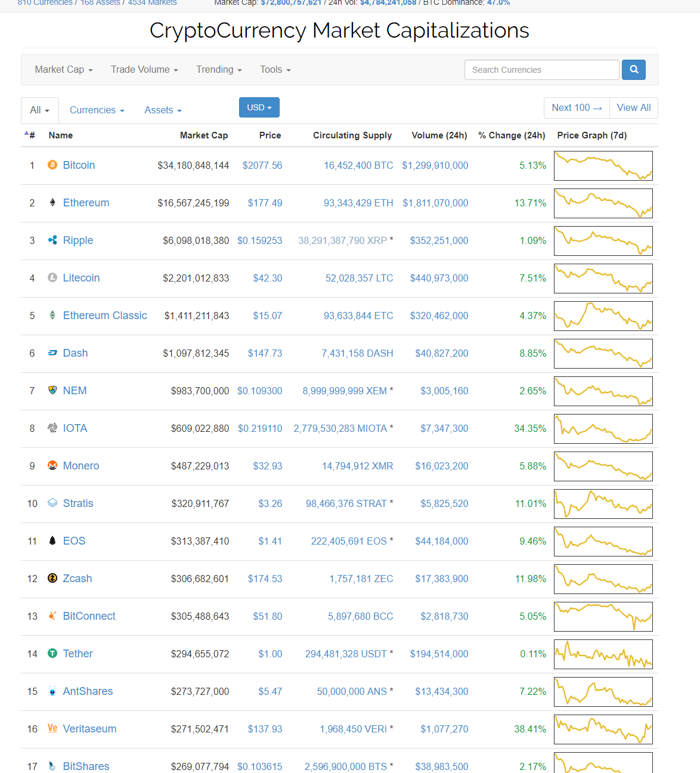Open Tether 7d price graph
The height and width of the screenshot is (773, 700).
[x=603, y=654]
